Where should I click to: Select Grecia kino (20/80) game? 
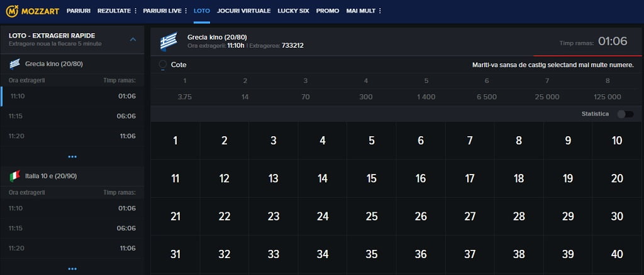point(72,64)
